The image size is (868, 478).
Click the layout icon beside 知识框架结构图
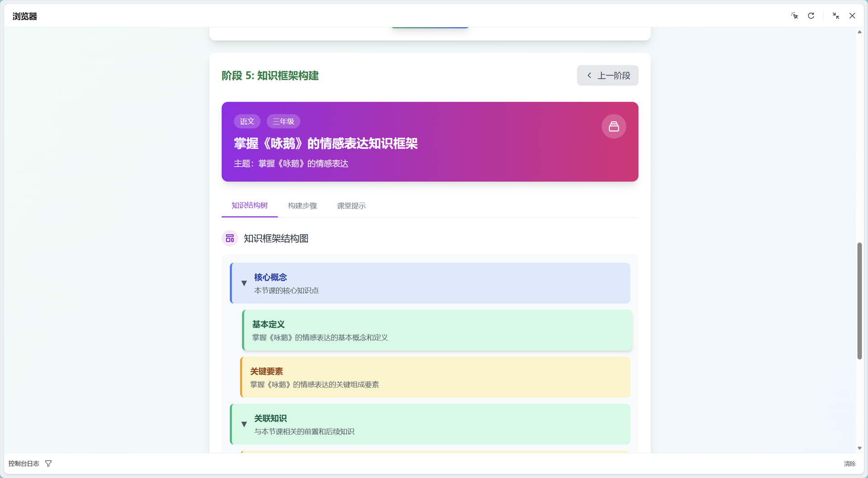230,238
